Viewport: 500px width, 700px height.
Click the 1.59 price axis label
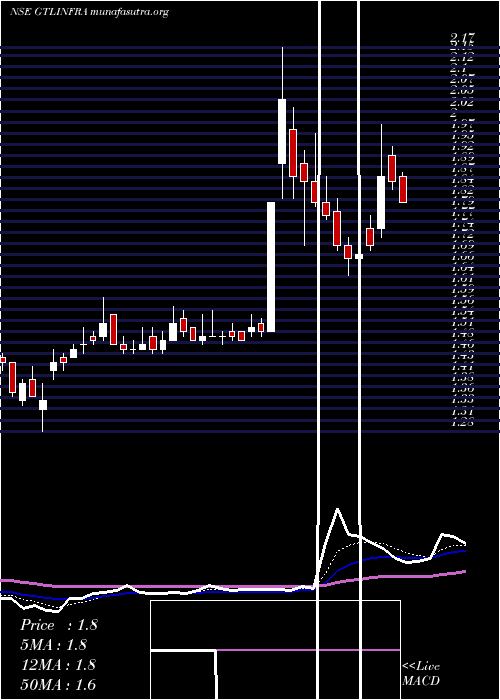(462, 290)
